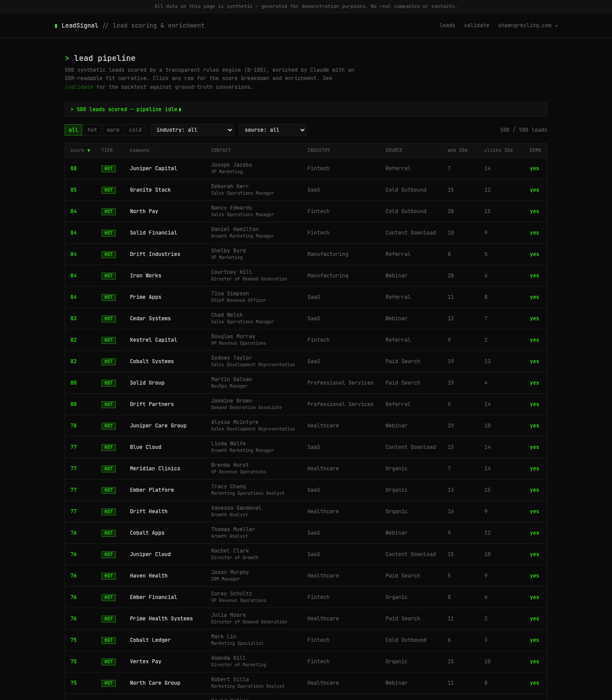
Task: Follow the /validate link in description
Action: coord(79,87)
